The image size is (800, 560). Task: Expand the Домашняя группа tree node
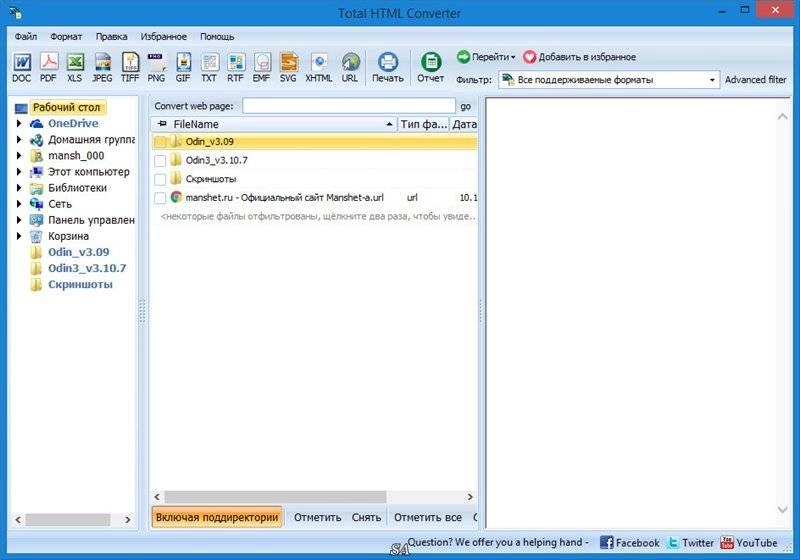point(19,139)
